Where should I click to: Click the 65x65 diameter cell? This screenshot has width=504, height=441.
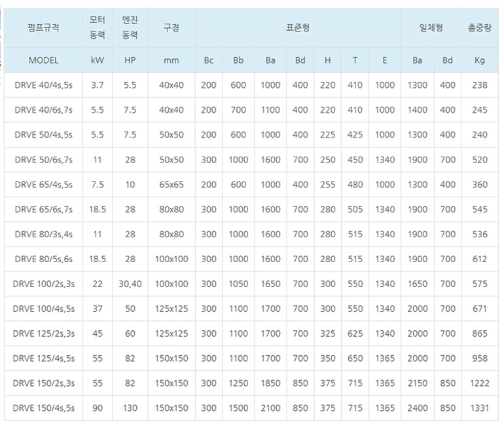click(171, 185)
